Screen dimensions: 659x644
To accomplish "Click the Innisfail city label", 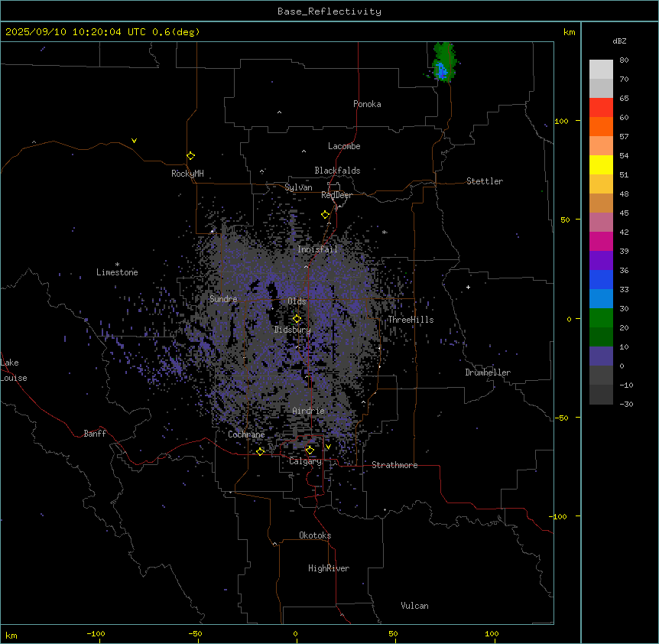I will [317, 249].
